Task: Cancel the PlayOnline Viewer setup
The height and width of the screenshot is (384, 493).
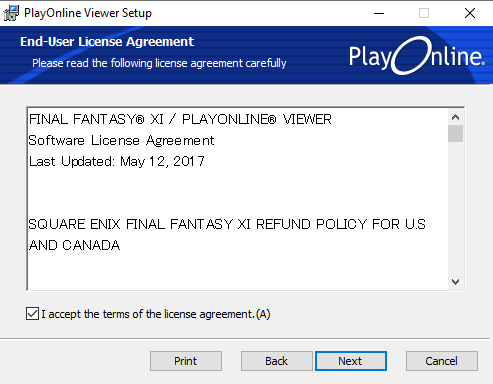Action: [441, 361]
